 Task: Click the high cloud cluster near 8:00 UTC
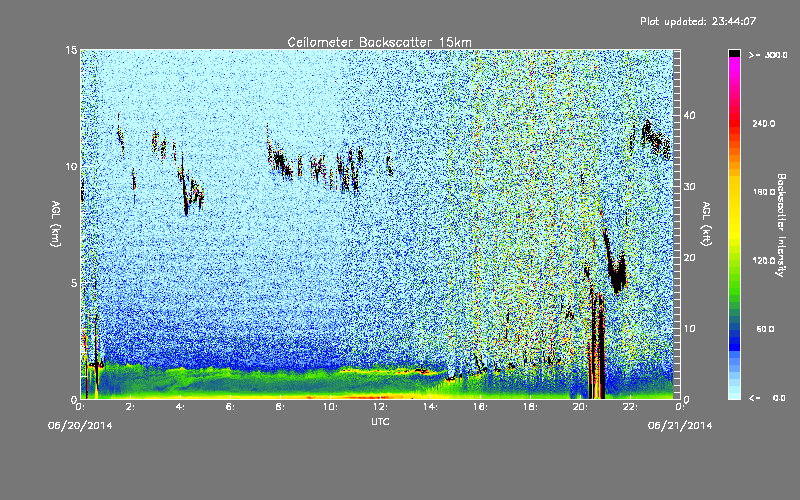click(x=281, y=162)
